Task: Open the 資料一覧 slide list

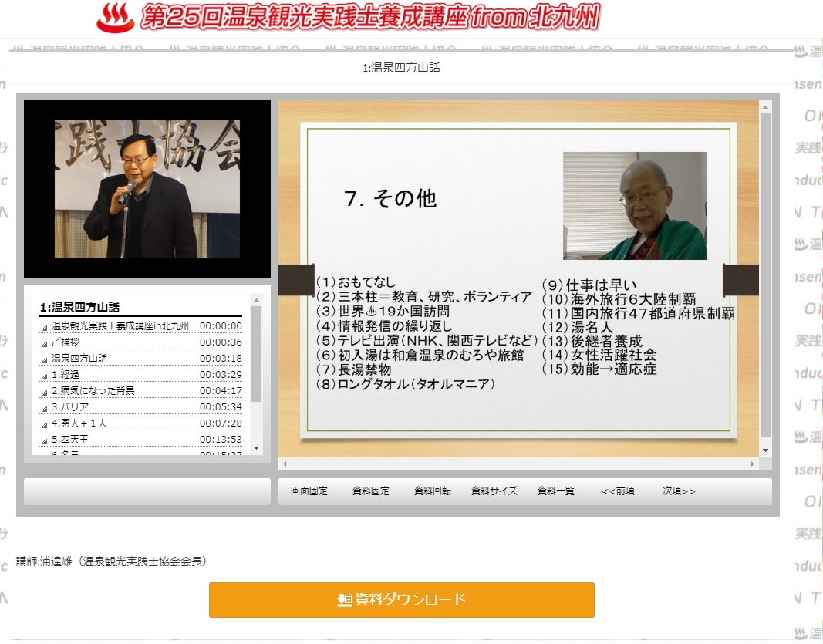Action: [556, 491]
